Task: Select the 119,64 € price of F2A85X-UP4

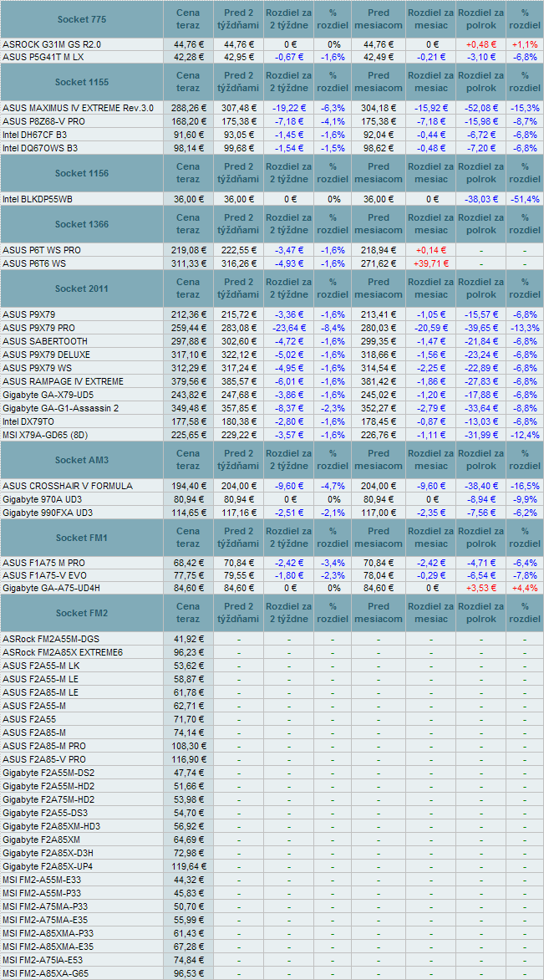Action: 188,866
